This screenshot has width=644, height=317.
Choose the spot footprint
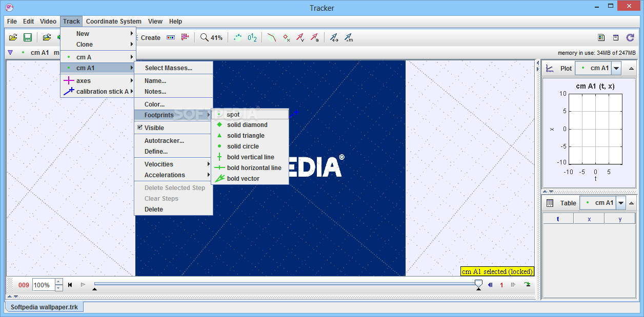tap(250, 114)
